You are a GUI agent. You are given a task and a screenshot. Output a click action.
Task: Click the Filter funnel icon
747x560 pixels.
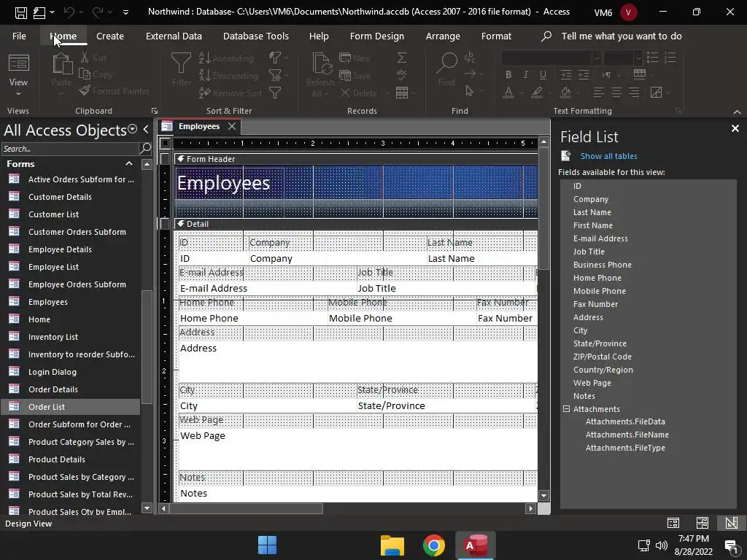[181, 64]
